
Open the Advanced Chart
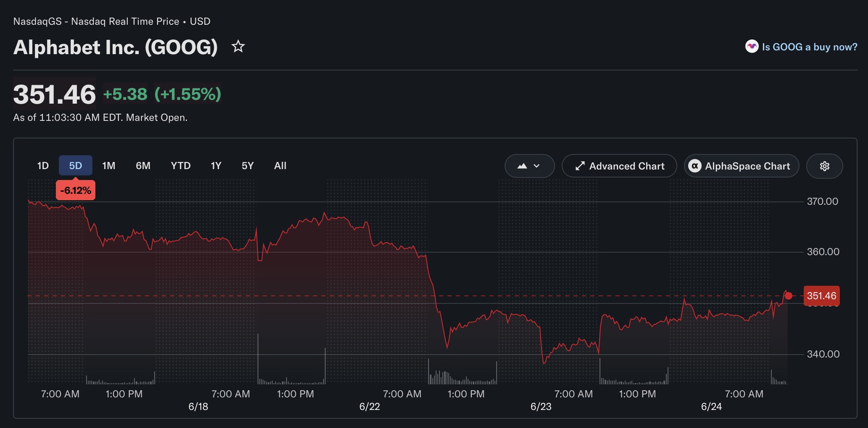coord(619,166)
